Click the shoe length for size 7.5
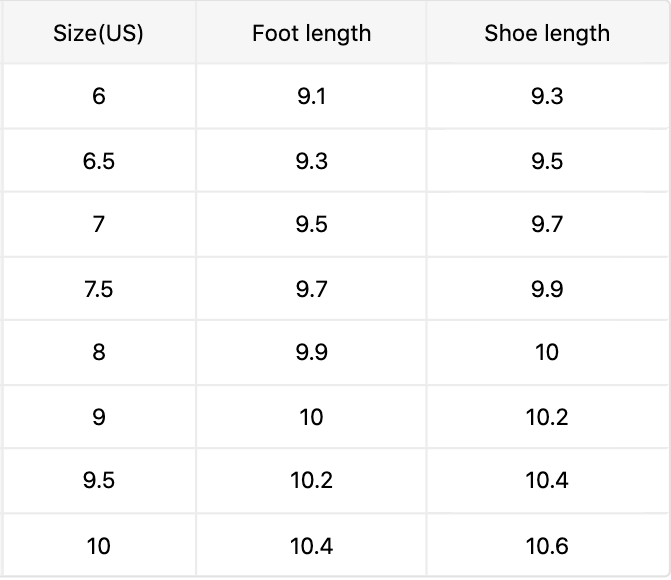 tap(547, 289)
